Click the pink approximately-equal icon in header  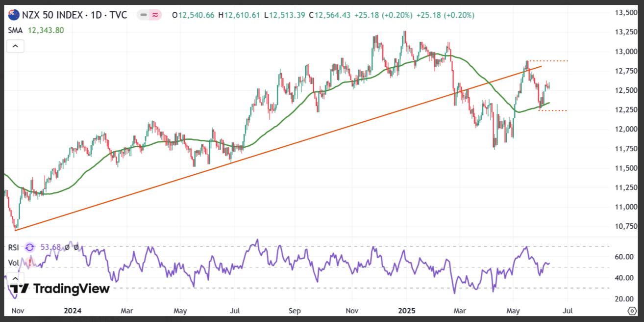[x=155, y=15]
